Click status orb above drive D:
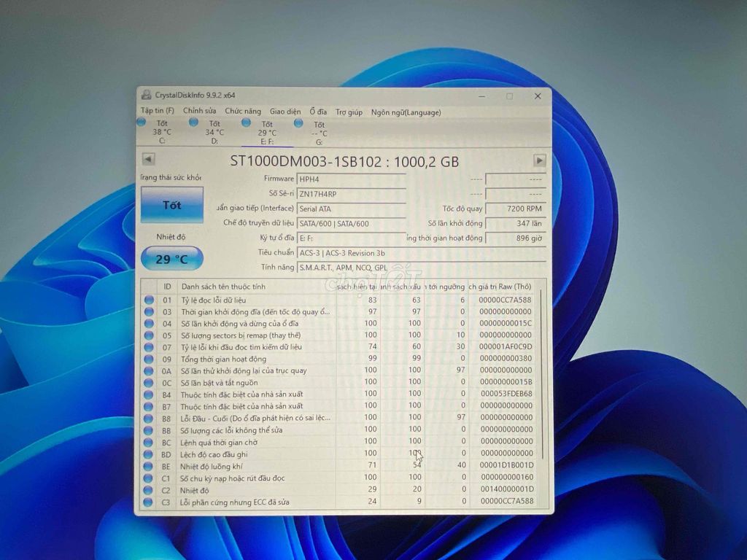 tap(193, 122)
